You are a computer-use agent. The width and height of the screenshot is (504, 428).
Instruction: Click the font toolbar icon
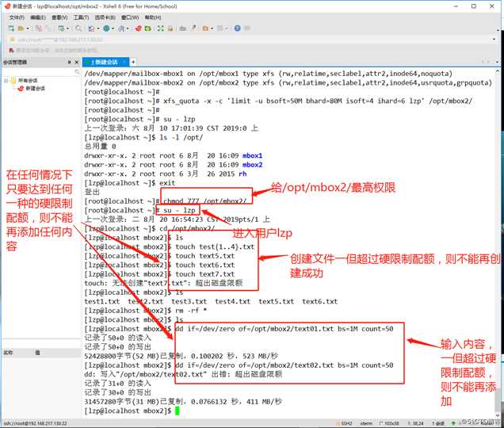(x=121, y=29)
